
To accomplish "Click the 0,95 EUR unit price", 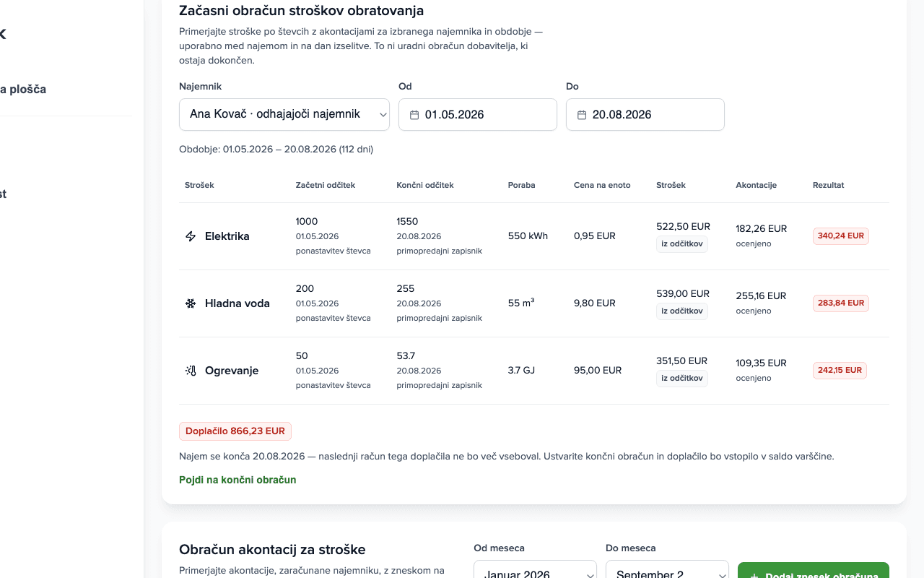I will [595, 236].
